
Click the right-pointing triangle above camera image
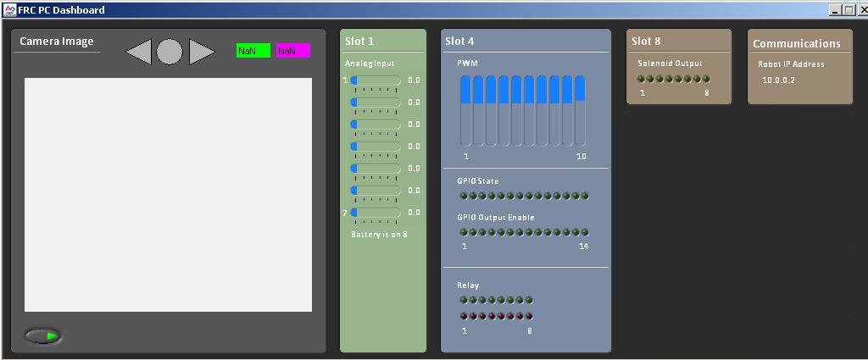(x=202, y=52)
